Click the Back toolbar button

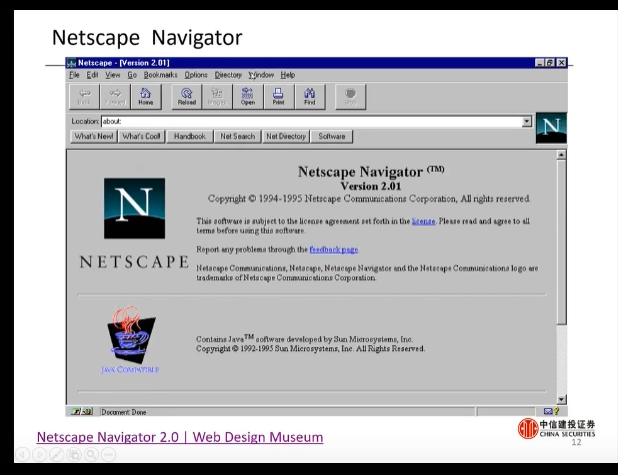(84, 97)
